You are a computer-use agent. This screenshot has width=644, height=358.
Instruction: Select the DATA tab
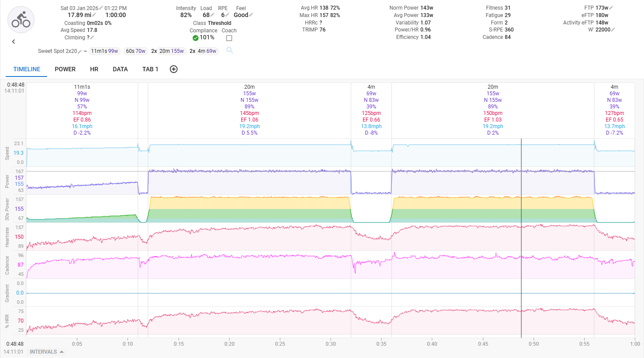tap(120, 69)
